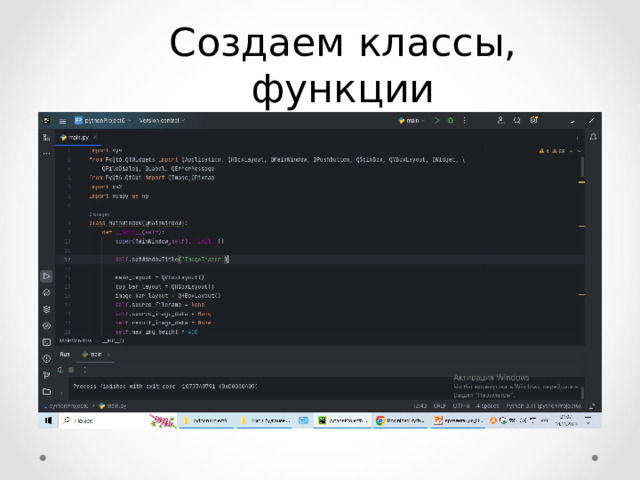Go to previous highlighted problem arrow
The height and width of the screenshot is (480, 640).
coord(571,151)
